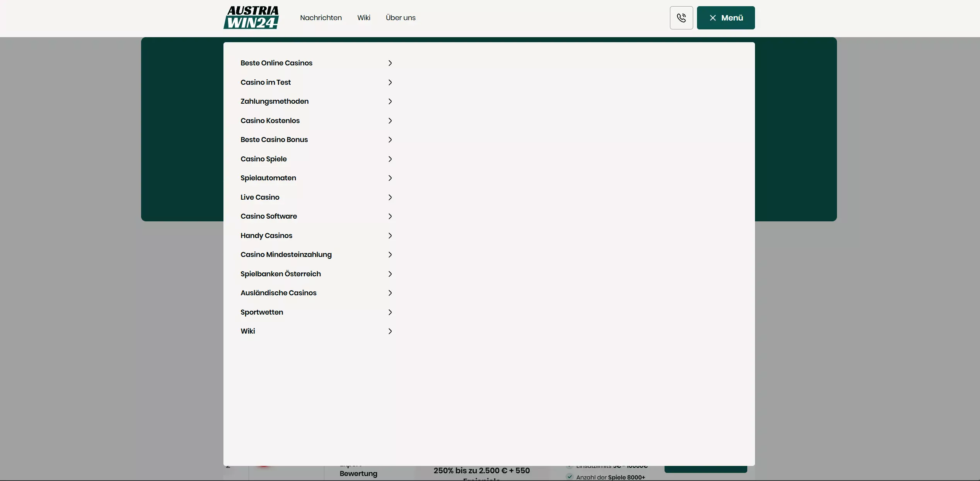The height and width of the screenshot is (481, 980).
Task: Go to Über uns page
Action: pos(401,18)
